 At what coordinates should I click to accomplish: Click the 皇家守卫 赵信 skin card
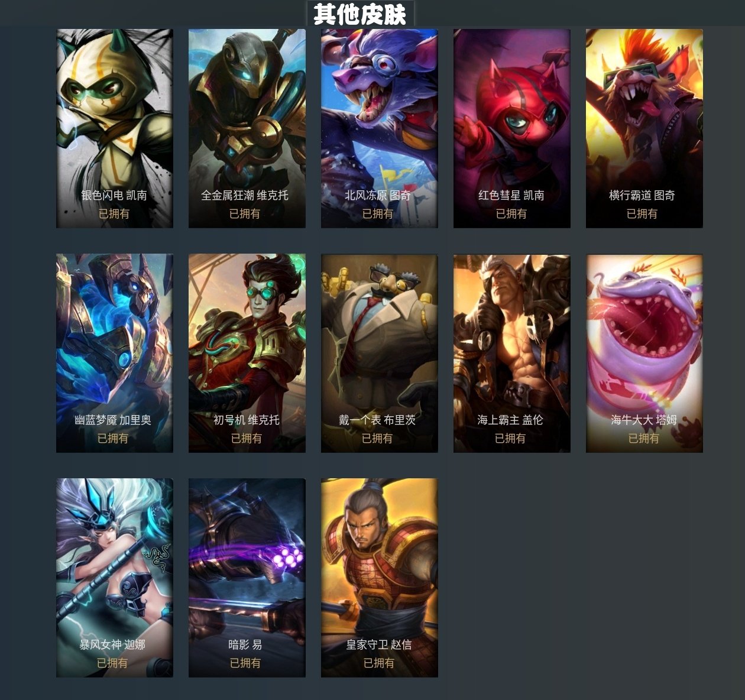click(x=380, y=578)
